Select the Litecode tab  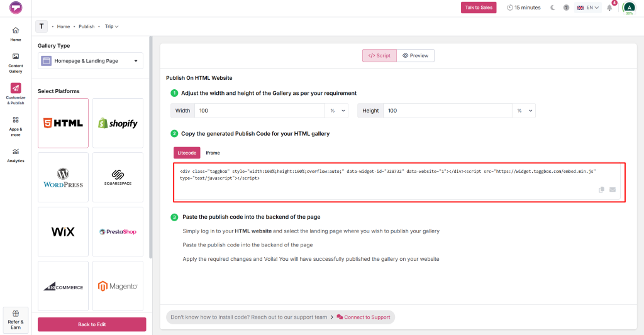(x=187, y=153)
